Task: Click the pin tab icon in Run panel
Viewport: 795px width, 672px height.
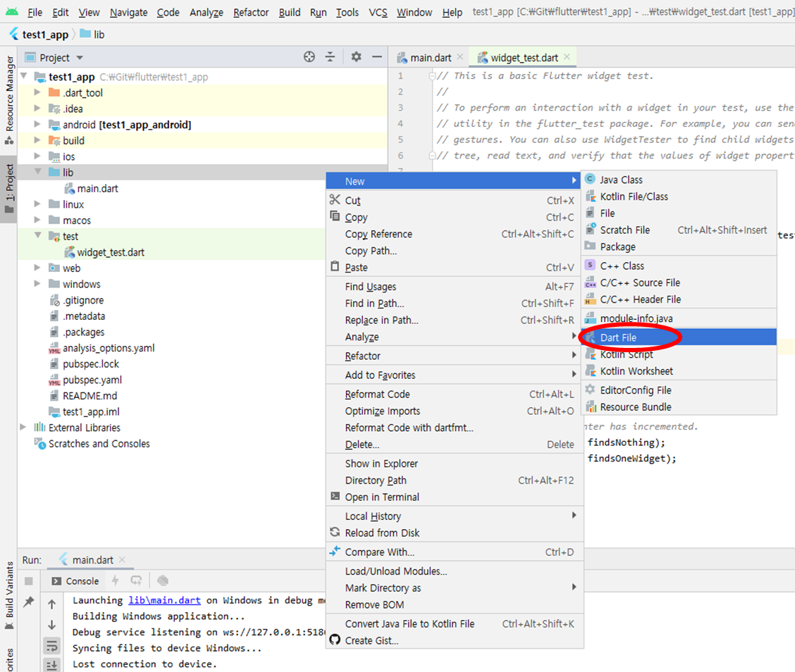Action: (x=29, y=602)
